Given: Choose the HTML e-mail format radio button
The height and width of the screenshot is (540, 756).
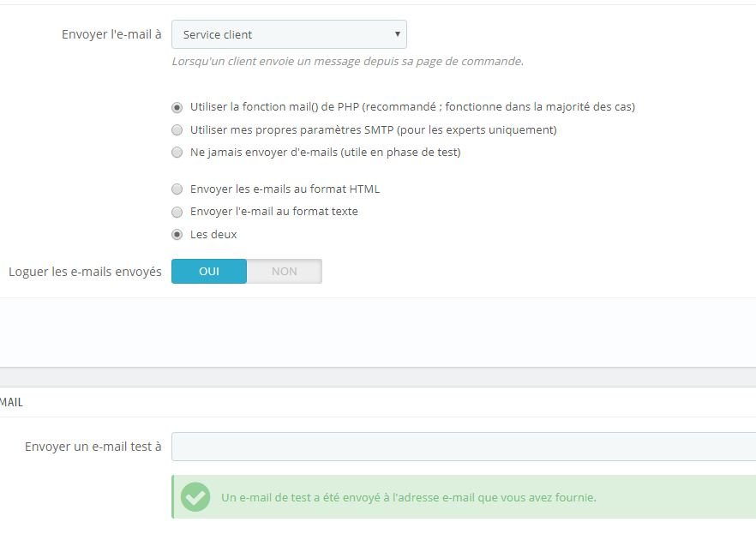Looking at the screenshot, I should [177, 189].
